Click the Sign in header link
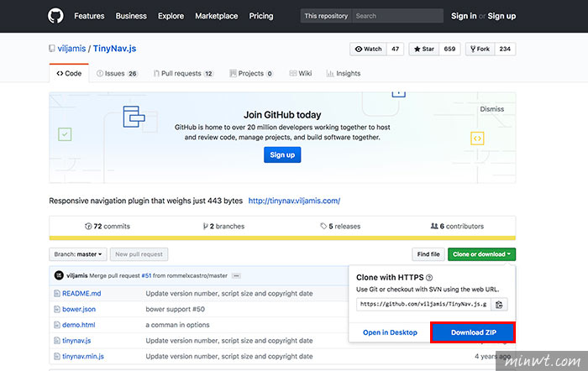The height and width of the screenshot is (371, 588). (464, 16)
